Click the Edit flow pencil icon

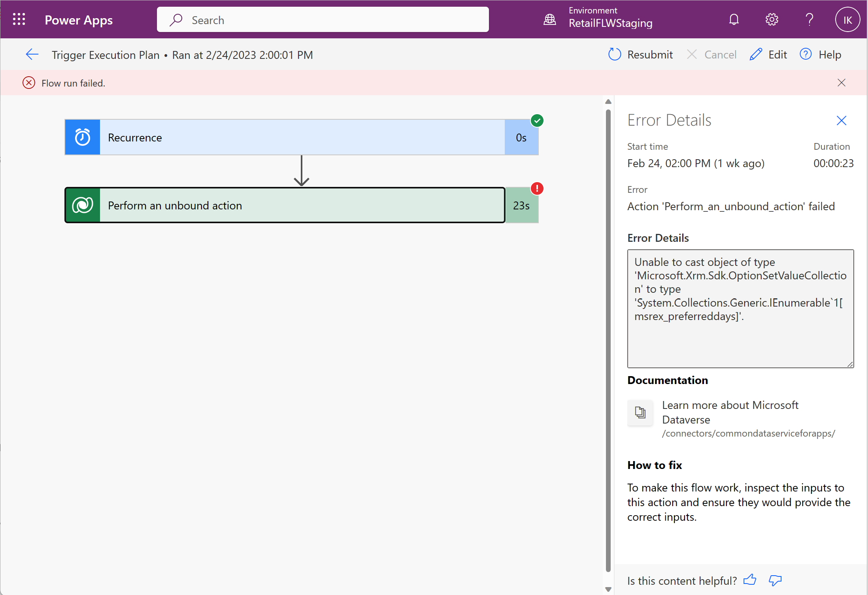pos(757,54)
